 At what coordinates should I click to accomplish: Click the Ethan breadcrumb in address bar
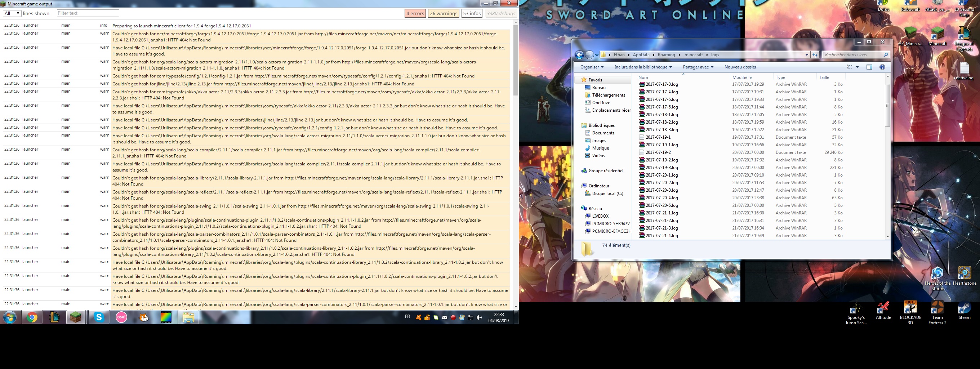coord(619,55)
